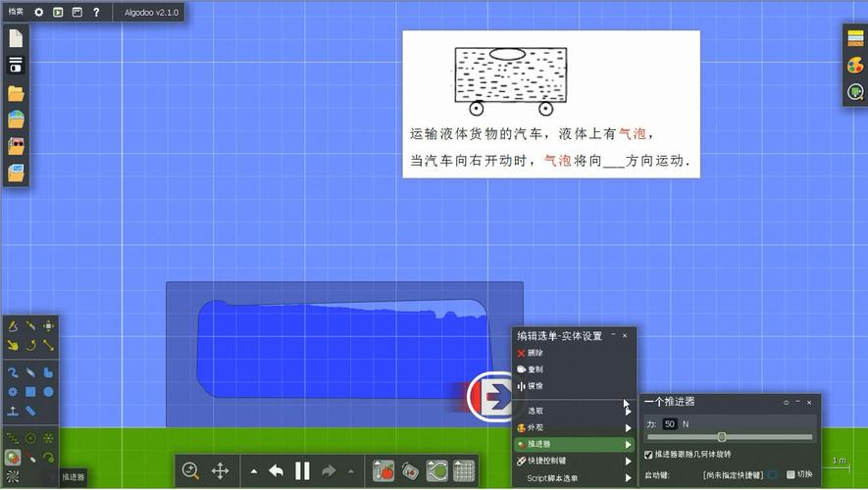Select the Circle tool
Image resolution: width=868 pixels, height=490 pixels.
pyautogui.click(x=49, y=392)
